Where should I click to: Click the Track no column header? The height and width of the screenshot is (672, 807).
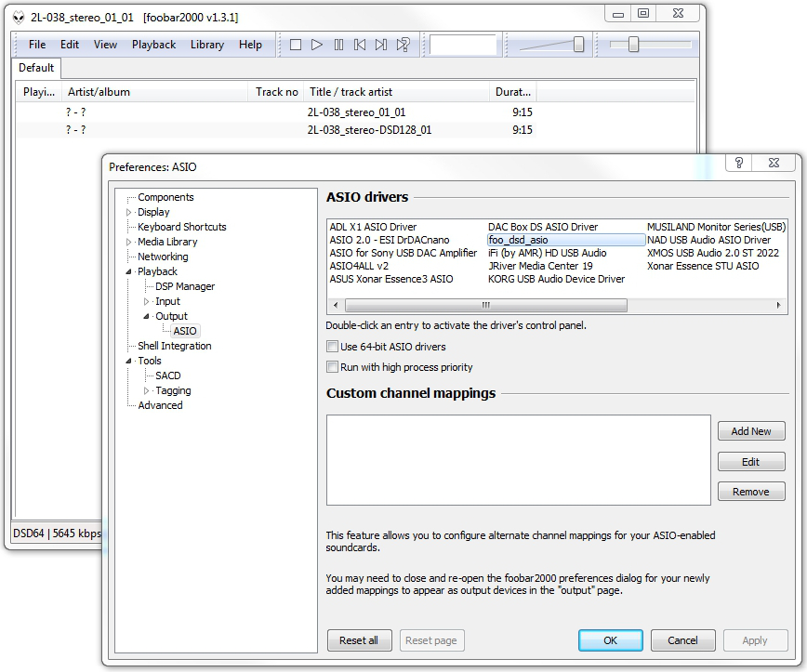tap(276, 92)
